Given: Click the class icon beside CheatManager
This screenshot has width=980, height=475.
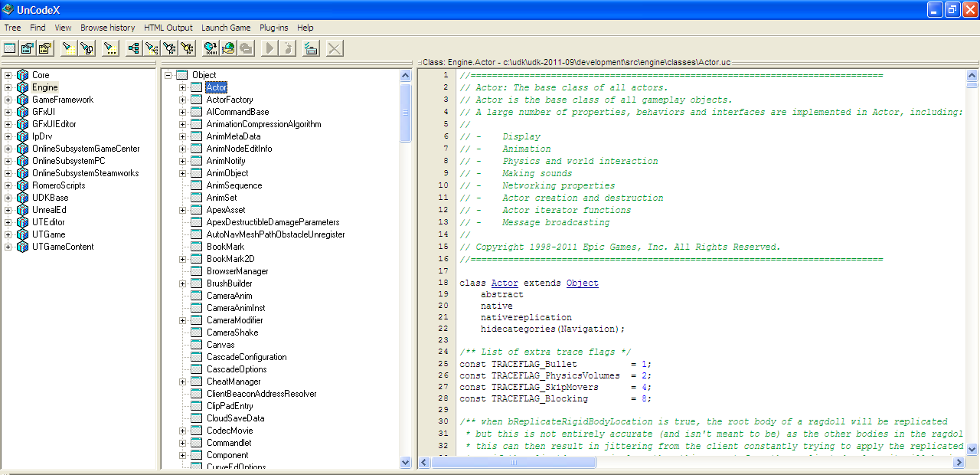Looking at the screenshot, I should pos(196,382).
